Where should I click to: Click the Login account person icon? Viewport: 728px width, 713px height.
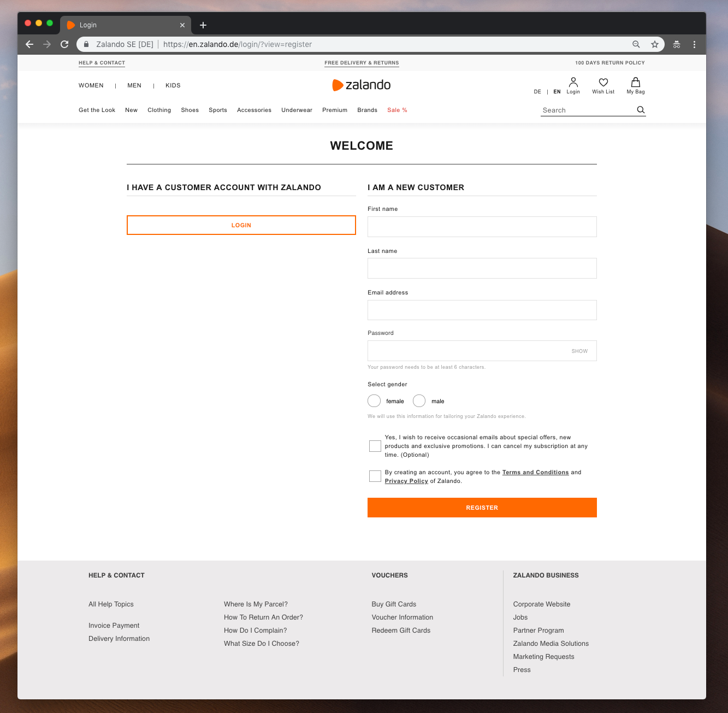coord(573,82)
